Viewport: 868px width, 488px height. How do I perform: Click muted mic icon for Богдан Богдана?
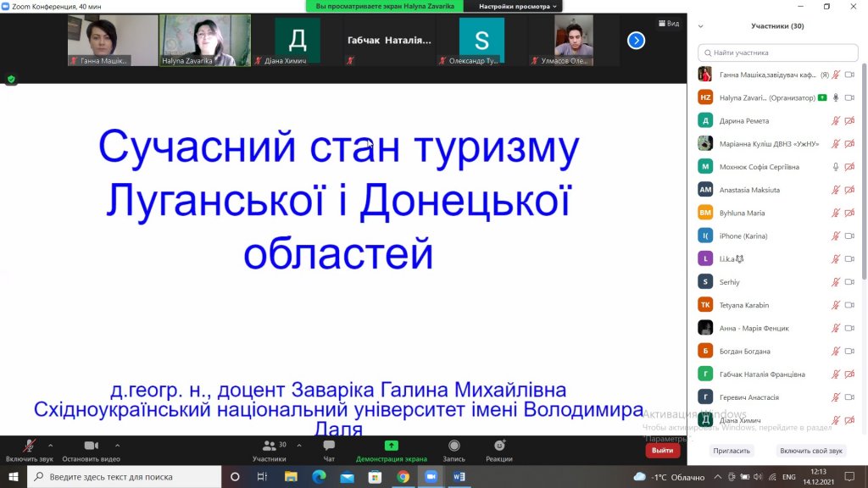(x=836, y=351)
